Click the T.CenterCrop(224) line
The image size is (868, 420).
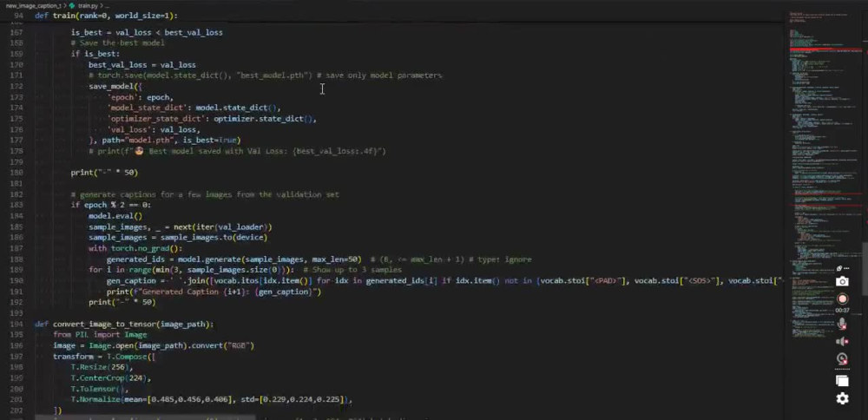(111, 378)
